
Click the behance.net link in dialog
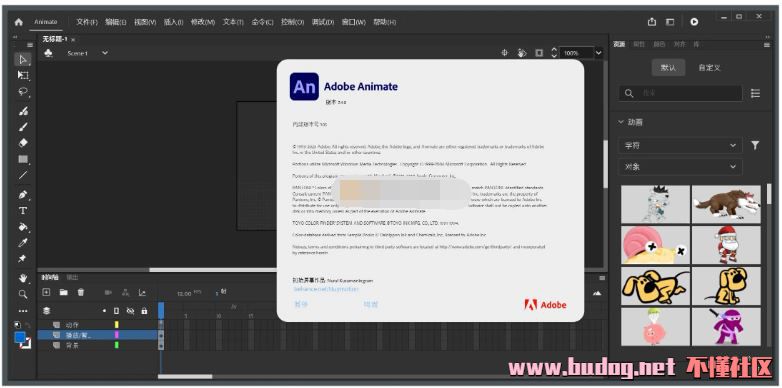pyautogui.click(x=326, y=289)
